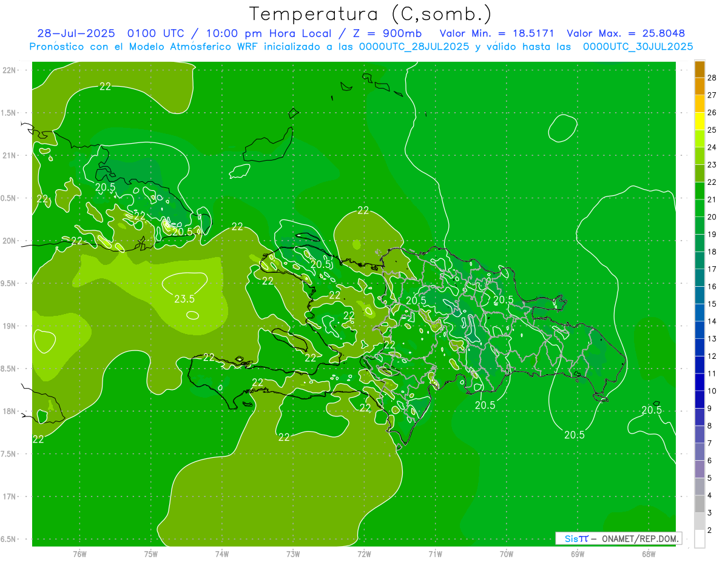Select the date text "28-Jul-2025"
This screenshot has height=562, width=728.
click(76, 33)
